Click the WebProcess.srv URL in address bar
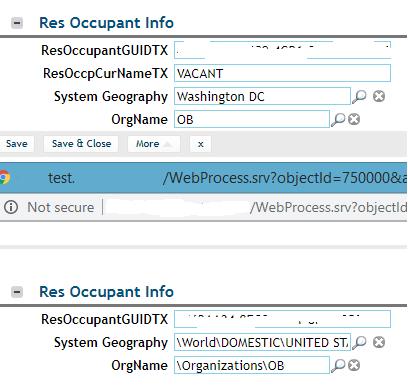The width and height of the screenshot is (408, 387). (x=329, y=207)
